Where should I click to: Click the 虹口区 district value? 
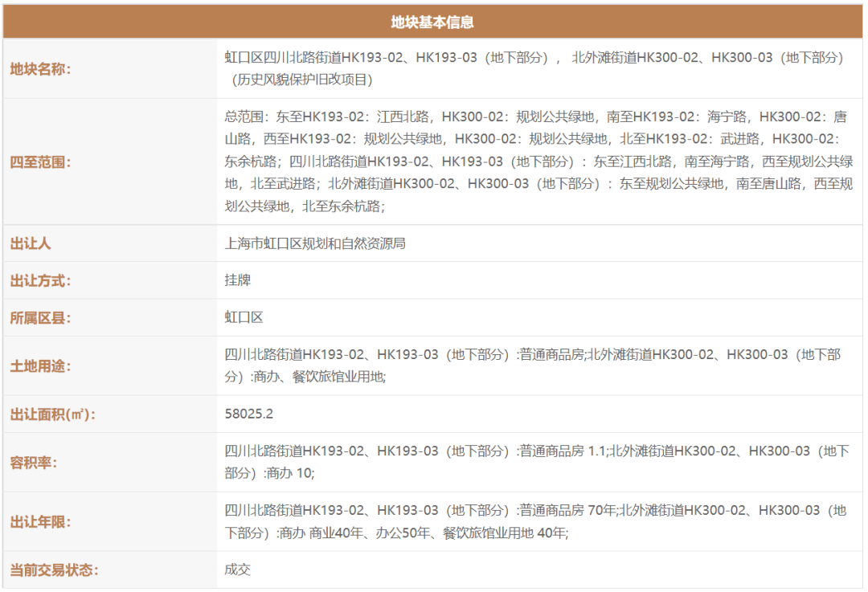point(244,318)
